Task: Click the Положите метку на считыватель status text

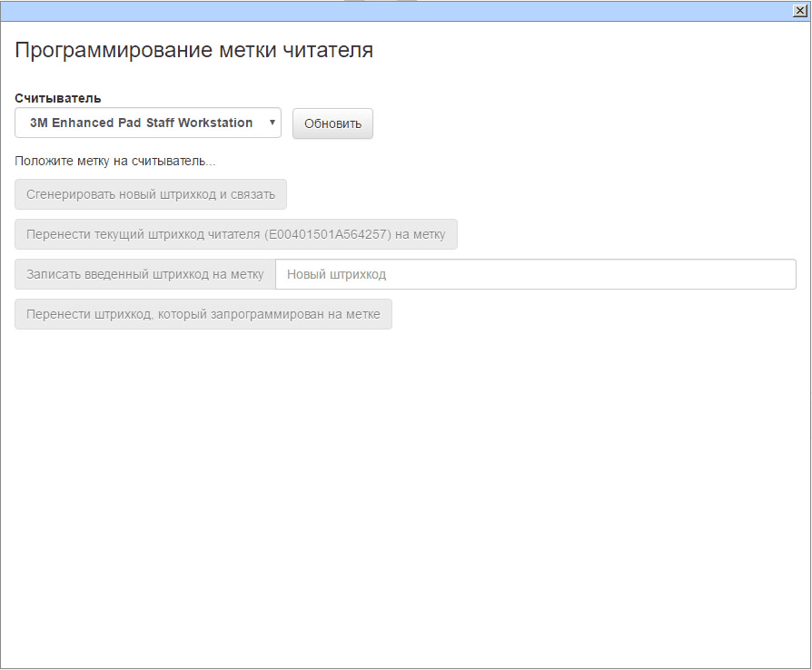Action: (115, 162)
